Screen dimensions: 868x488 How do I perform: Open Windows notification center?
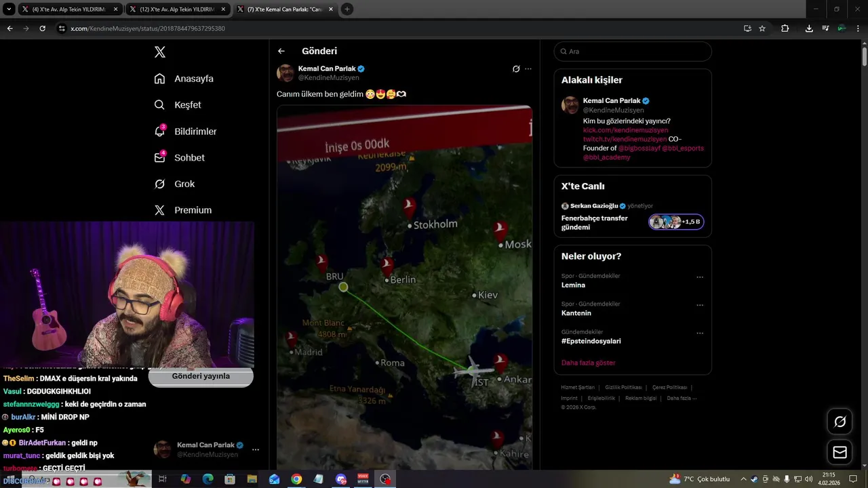click(x=853, y=479)
